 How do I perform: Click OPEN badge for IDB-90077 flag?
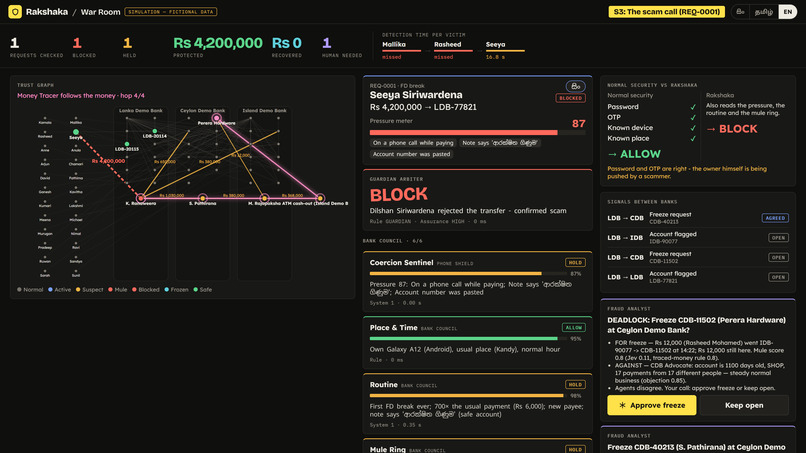[x=778, y=238]
